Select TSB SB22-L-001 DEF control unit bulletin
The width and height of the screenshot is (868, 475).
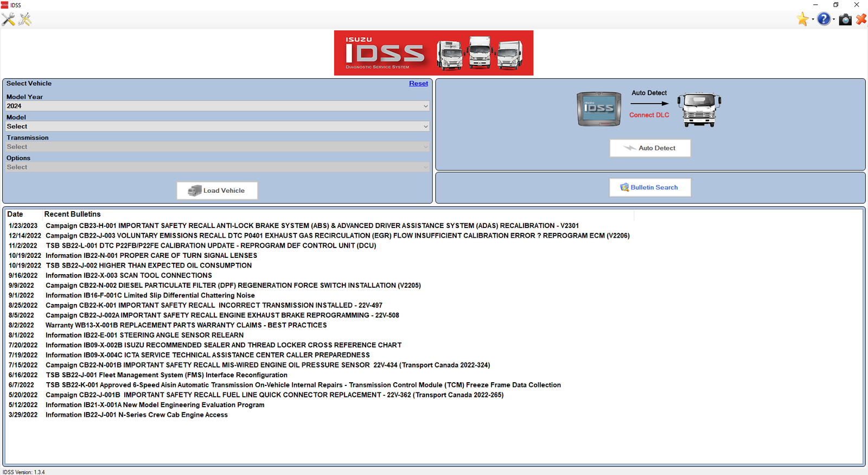(x=210, y=246)
